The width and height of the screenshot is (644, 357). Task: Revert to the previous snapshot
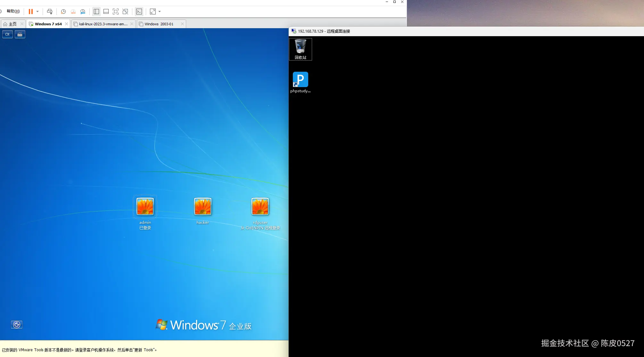click(x=73, y=12)
